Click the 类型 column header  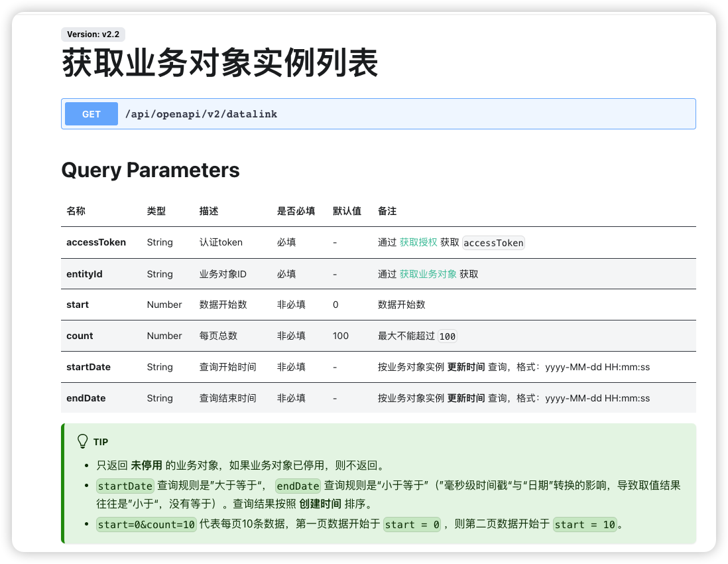(156, 211)
